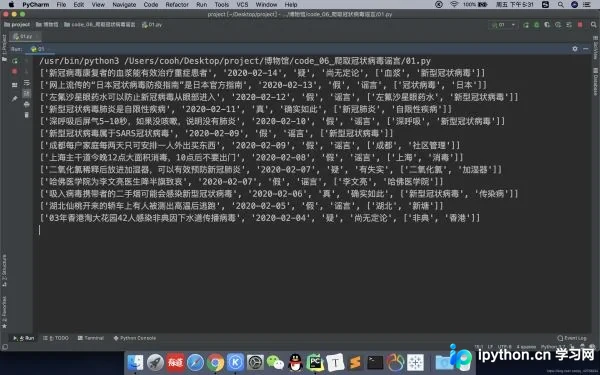
Task: Open QQ penguin from the Dock
Action: click(x=295, y=362)
